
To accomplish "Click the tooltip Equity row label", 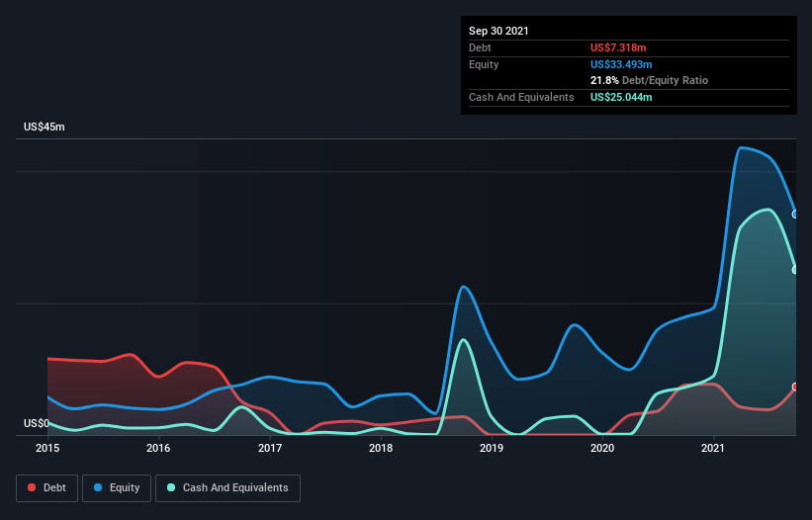I will (x=484, y=64).
